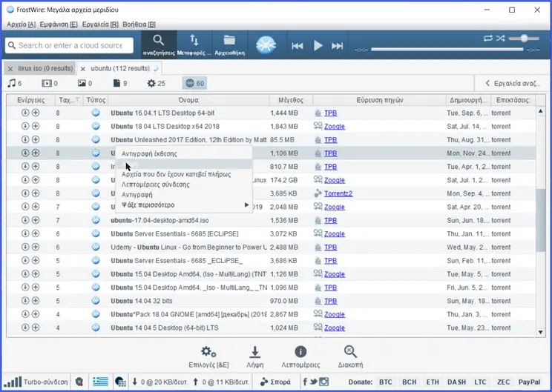Choose 'Αντιγραφή έκθεσης' in context menu

(x=184, y=153)
